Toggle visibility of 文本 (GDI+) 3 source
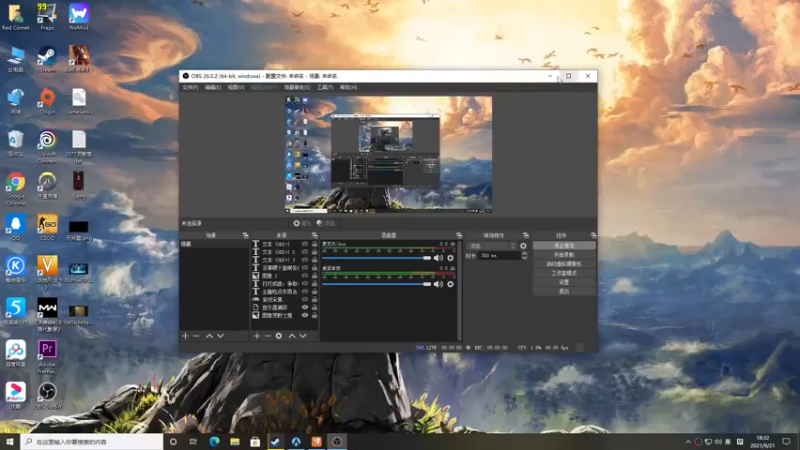The width and height of the screenshot is (800, 450). 305,260
